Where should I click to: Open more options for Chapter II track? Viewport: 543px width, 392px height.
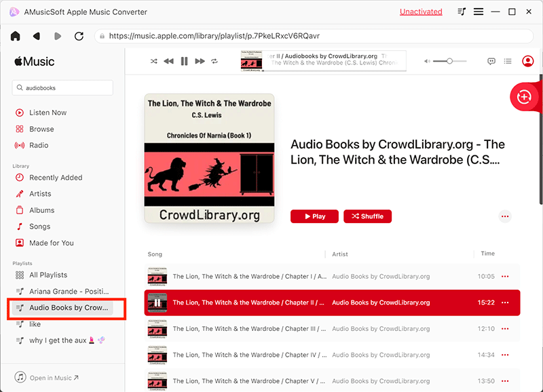505,302
